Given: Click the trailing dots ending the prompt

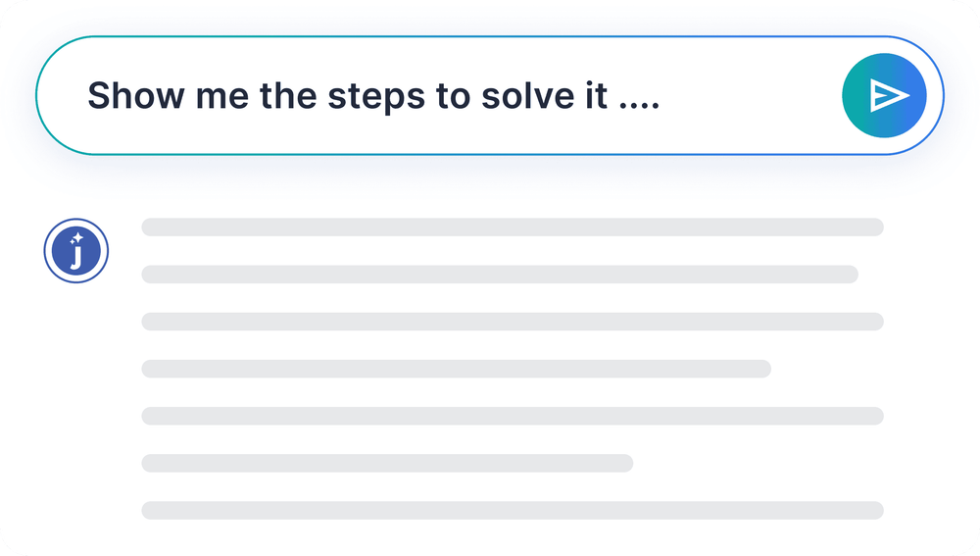Looking at the screenshot, I should point(640,103).
